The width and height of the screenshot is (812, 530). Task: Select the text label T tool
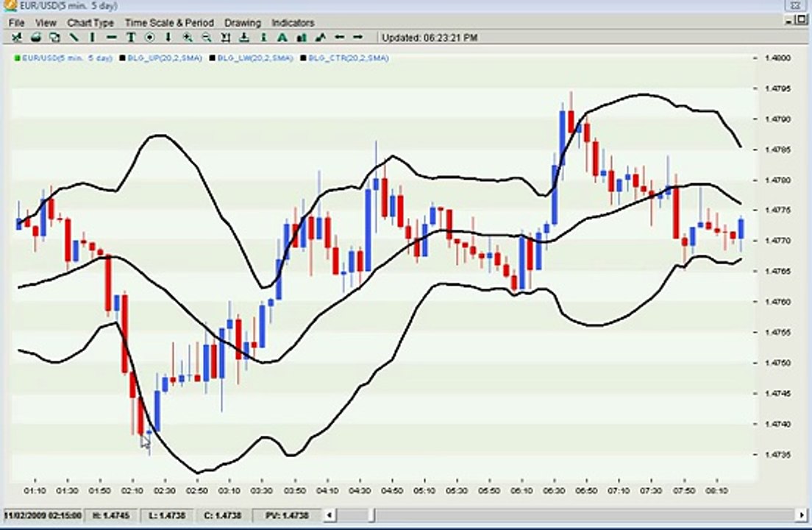click(130, 38)
